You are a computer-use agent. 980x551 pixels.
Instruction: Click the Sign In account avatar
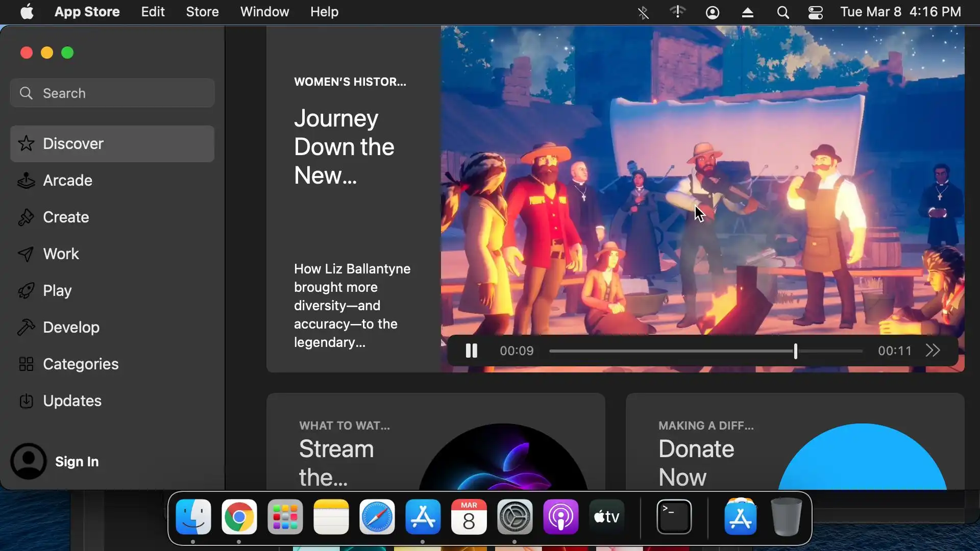point(29,461)
